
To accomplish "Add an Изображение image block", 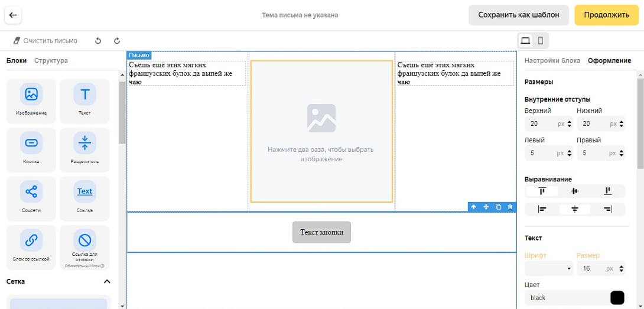I will coord(31,101).
